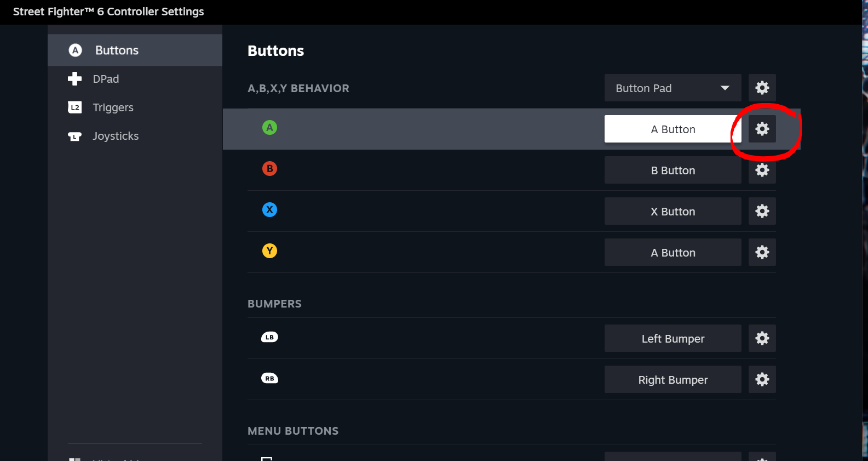Open settings gear for X button

click(x=762, y=211)
